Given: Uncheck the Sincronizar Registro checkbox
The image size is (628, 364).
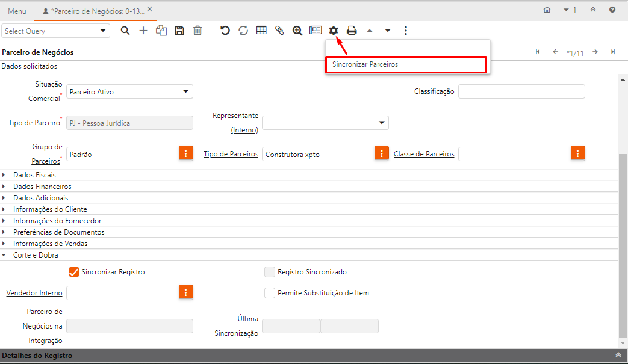Looking at the screenshot, I should [75, 272].
